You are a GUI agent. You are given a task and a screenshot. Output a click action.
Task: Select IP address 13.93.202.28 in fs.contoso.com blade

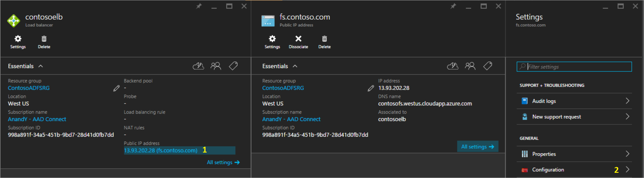(394, 88)
